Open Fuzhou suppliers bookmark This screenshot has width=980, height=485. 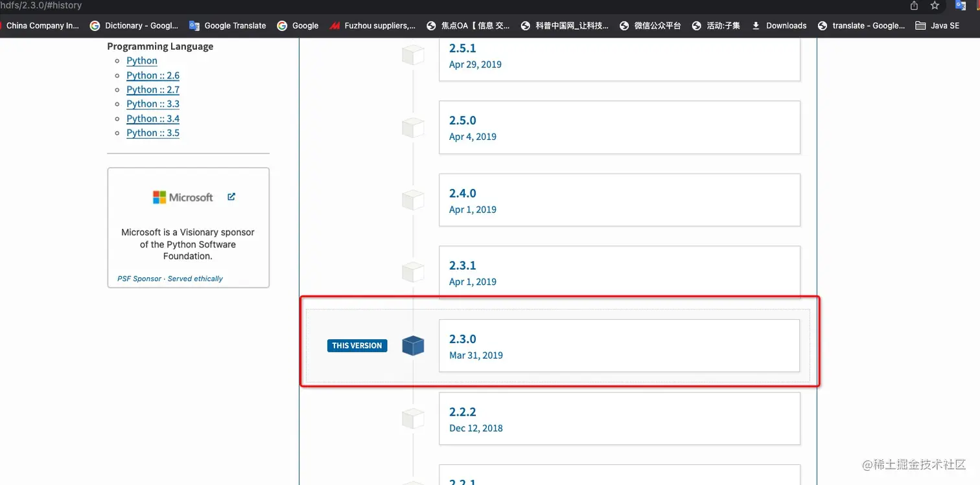(373, 26)
